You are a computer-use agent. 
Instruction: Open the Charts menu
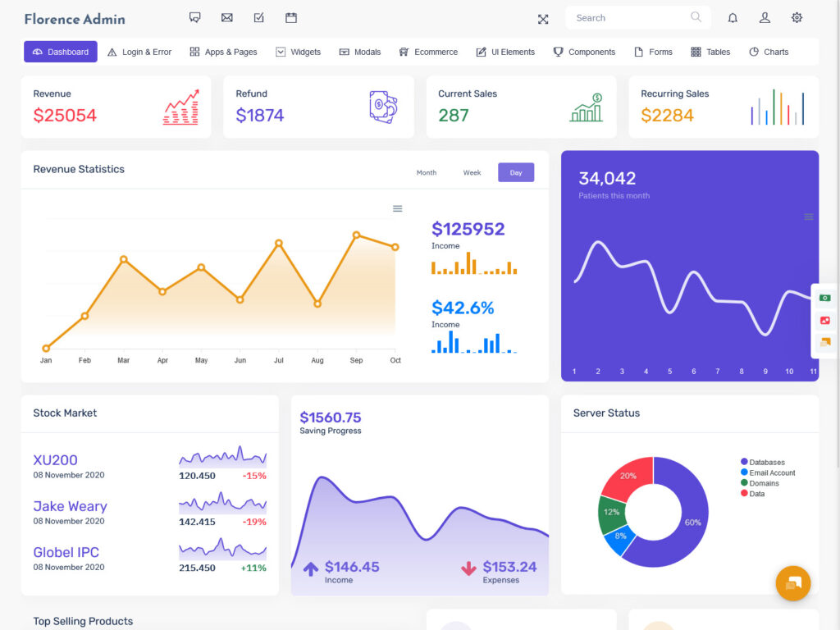[769, 52]
